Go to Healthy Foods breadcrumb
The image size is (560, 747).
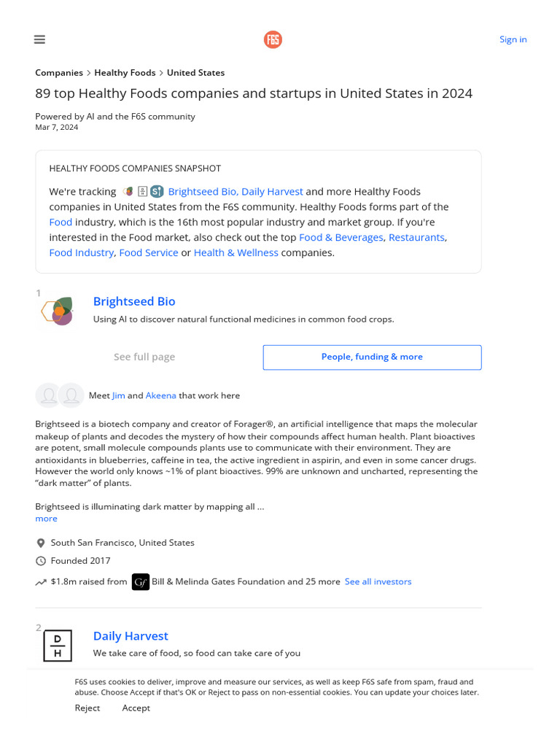(x=125, y=72)
